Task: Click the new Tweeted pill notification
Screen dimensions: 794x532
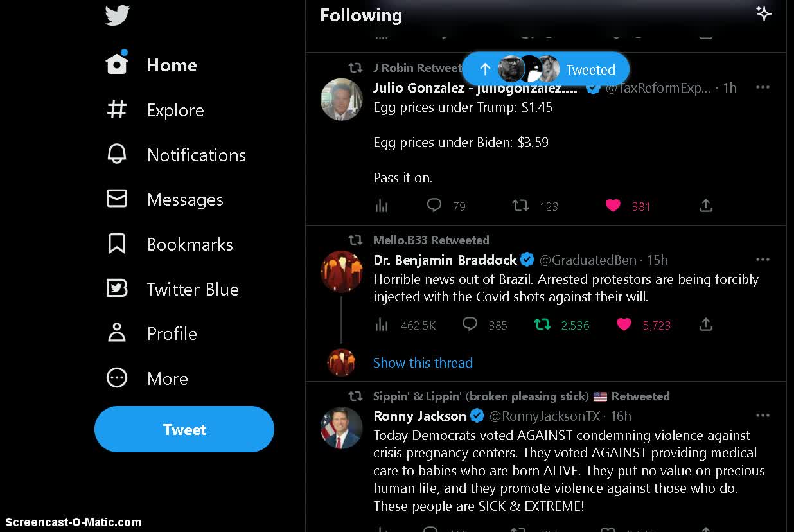Action: 545,69
